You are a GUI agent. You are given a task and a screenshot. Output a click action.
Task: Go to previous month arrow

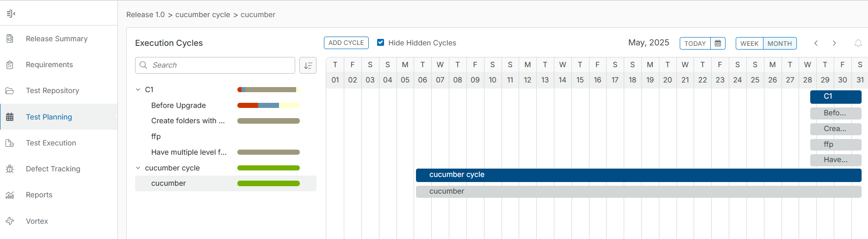tap(816, 43)
